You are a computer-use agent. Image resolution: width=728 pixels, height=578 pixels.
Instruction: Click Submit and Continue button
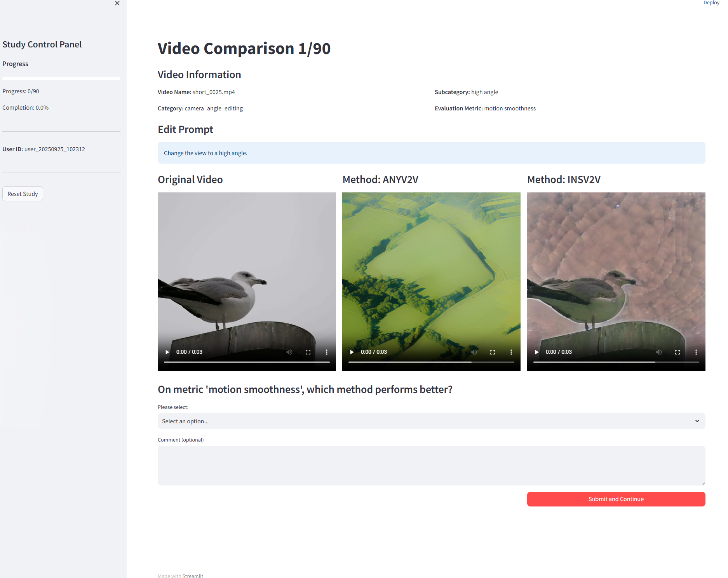pyautogui.click(x=616, y=499)
